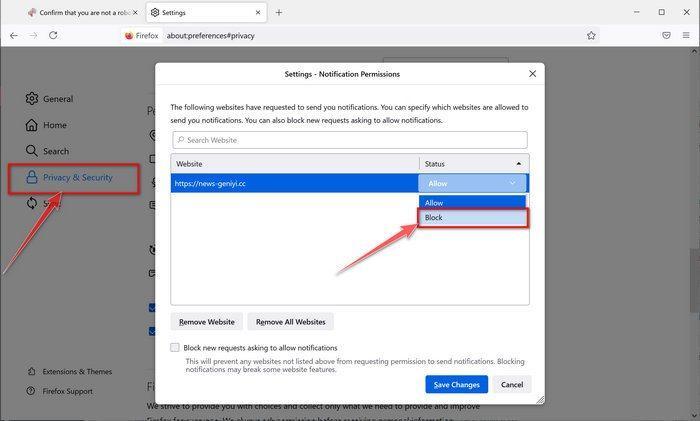Click the Privacy & Security lock icon
The width and height of the screenshot is (700, 421).
tap(32, 178)
